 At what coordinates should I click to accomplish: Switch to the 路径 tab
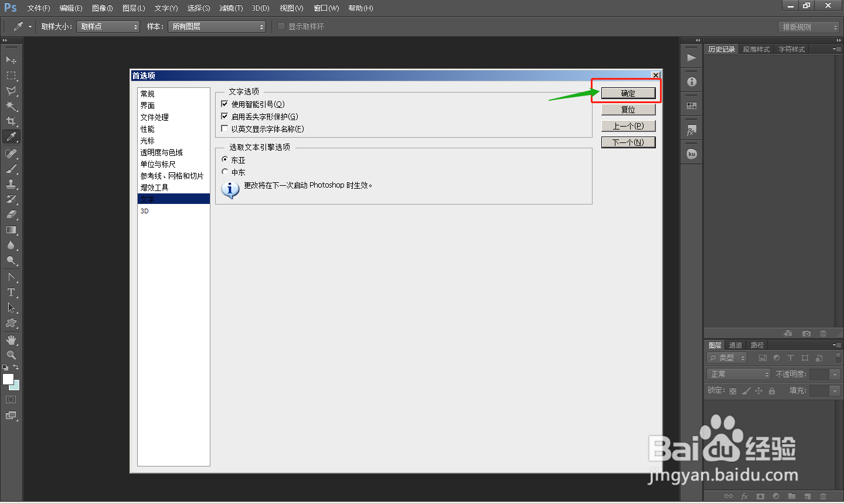click(757, 345)
